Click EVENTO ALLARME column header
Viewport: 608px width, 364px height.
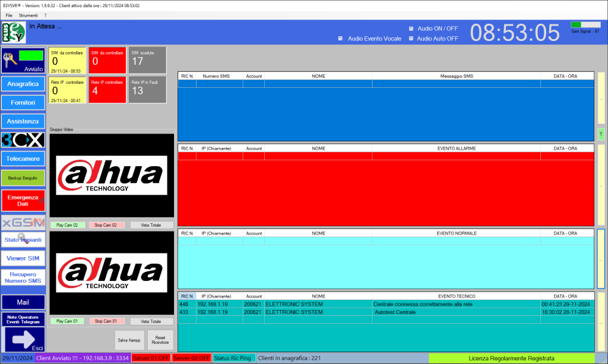(457, 148)
